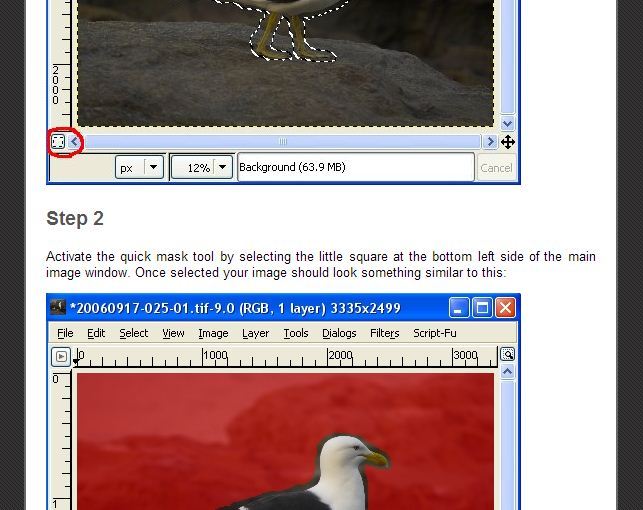Click vertical scrollbar in upper window

[x=507, y=57]
